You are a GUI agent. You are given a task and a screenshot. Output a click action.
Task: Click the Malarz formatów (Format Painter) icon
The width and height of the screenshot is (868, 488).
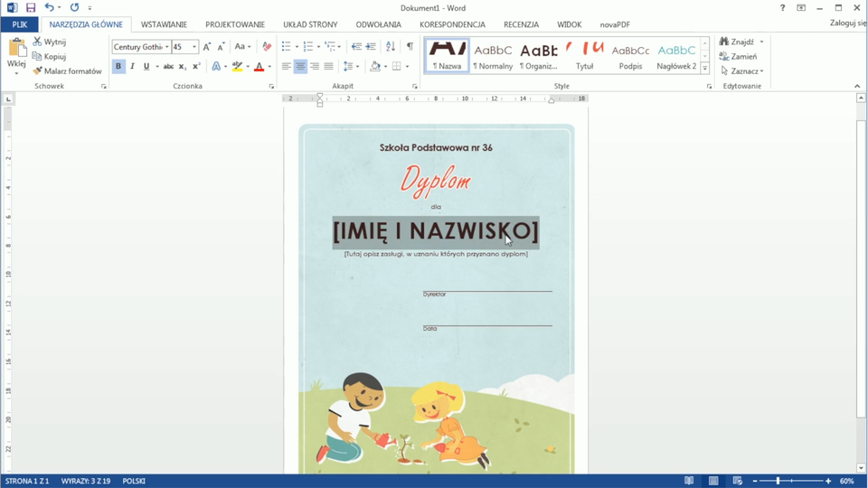point(38,71)
